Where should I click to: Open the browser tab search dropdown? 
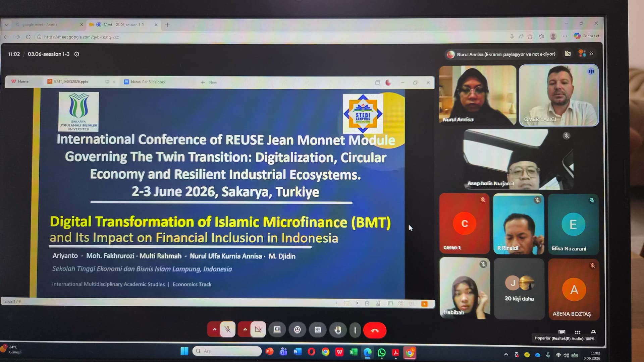[x=6, y=24]
